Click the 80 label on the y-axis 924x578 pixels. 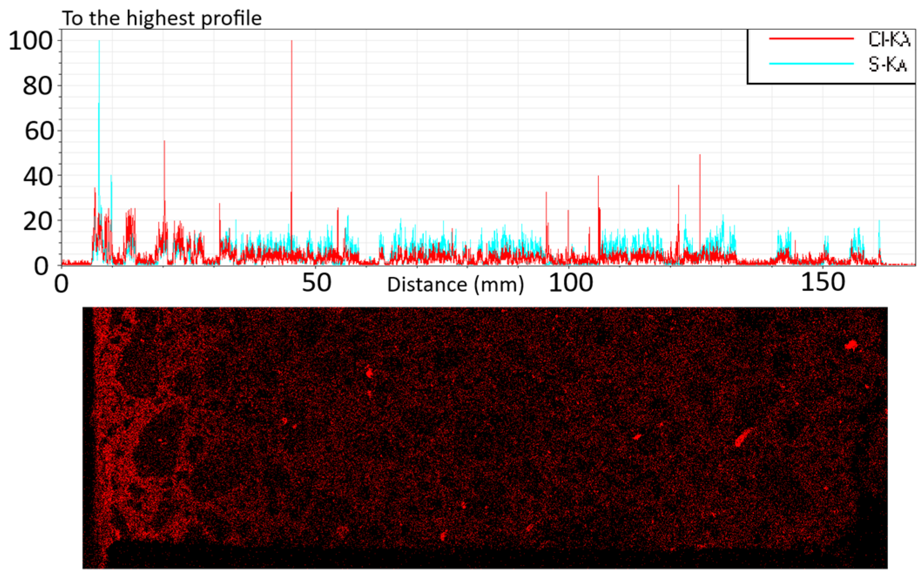(37, 86)
